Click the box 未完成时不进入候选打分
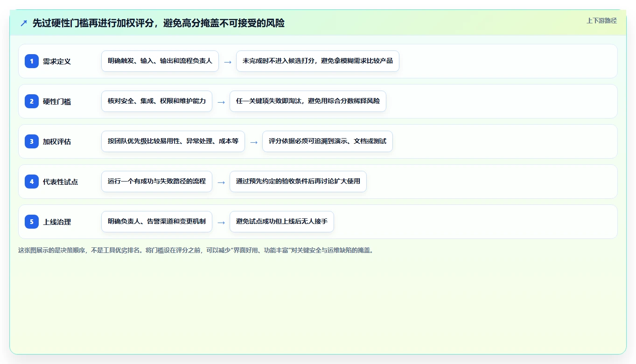The image size is (636, 364). (318, 61)
